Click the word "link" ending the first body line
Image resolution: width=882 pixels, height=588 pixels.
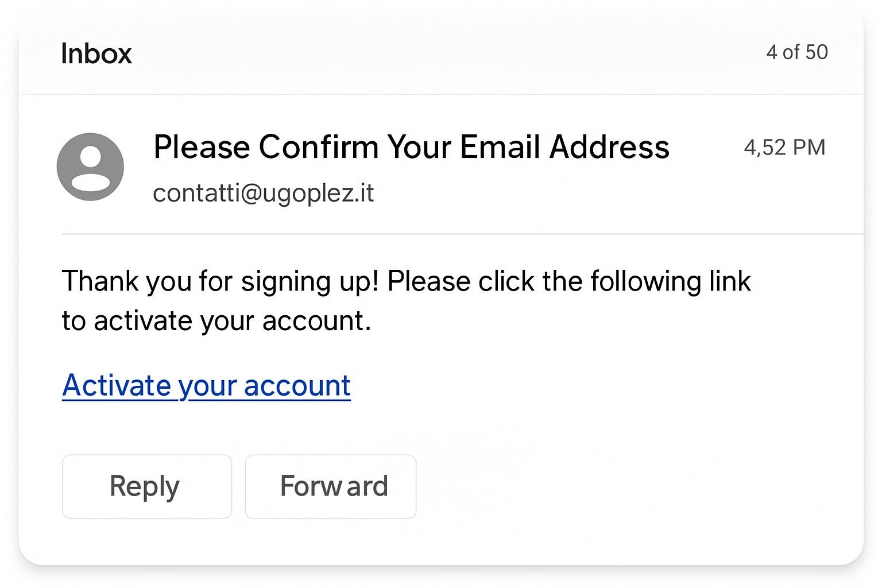729,281
